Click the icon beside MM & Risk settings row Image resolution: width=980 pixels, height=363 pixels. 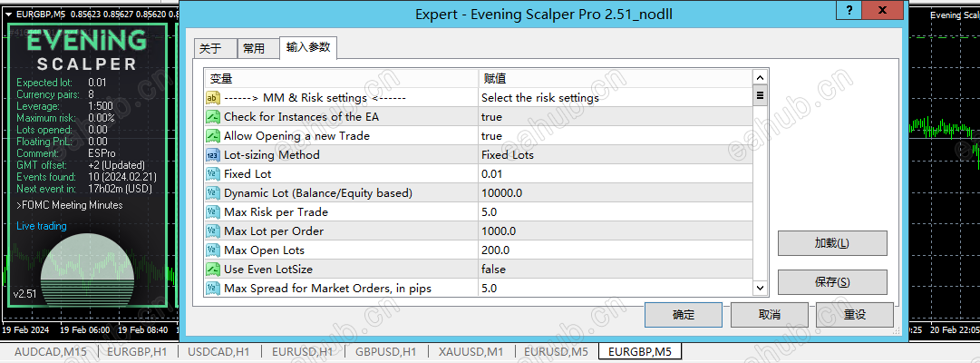(x=214, y=98)
